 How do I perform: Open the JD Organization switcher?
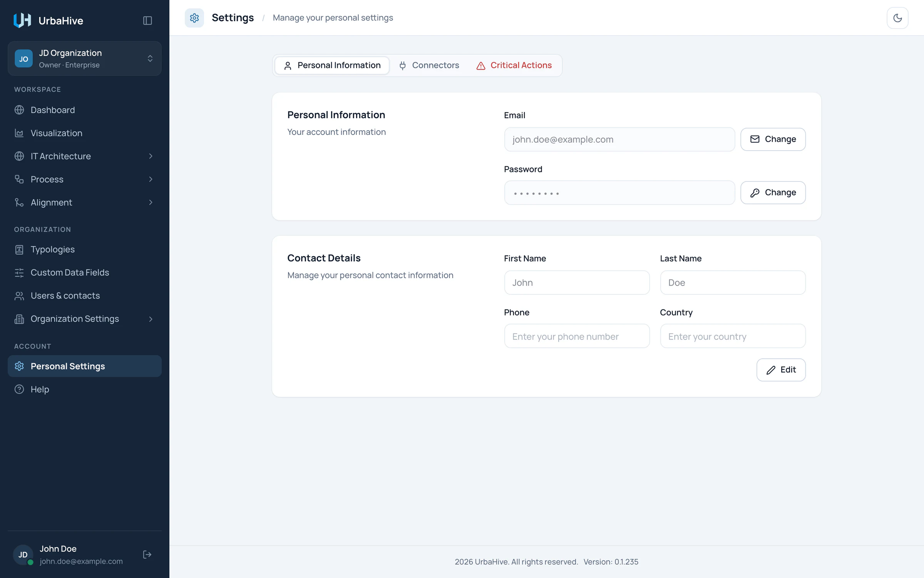(85, 59)
